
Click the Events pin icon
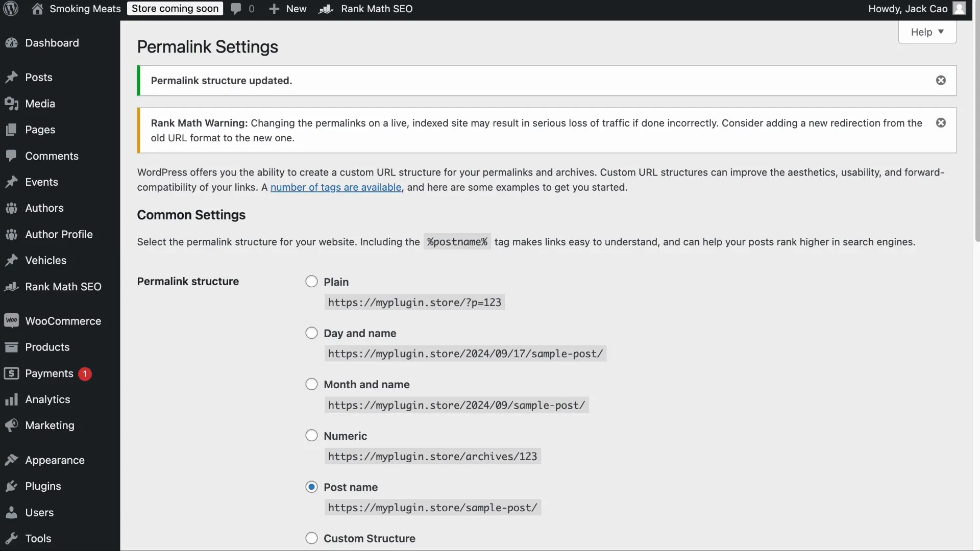point(11,182)
